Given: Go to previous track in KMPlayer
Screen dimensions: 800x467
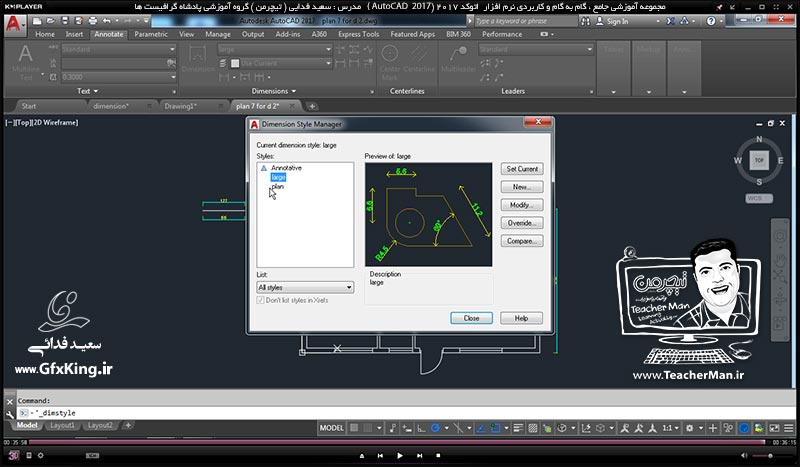Looking at the screenshot, I should click(x=380, y=455).
